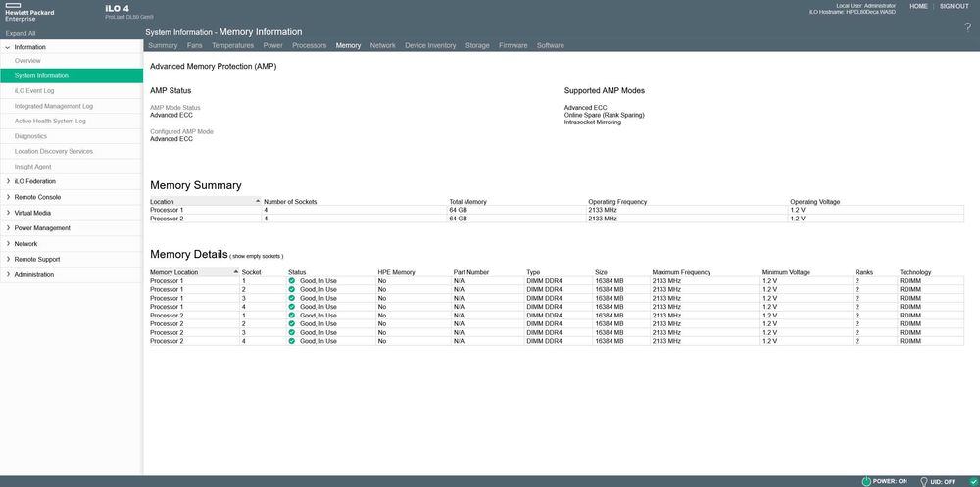Screen dimensions: 980x487
Task: Sort Memory Summary by Total Memory
Action: (x=467, y=202)
